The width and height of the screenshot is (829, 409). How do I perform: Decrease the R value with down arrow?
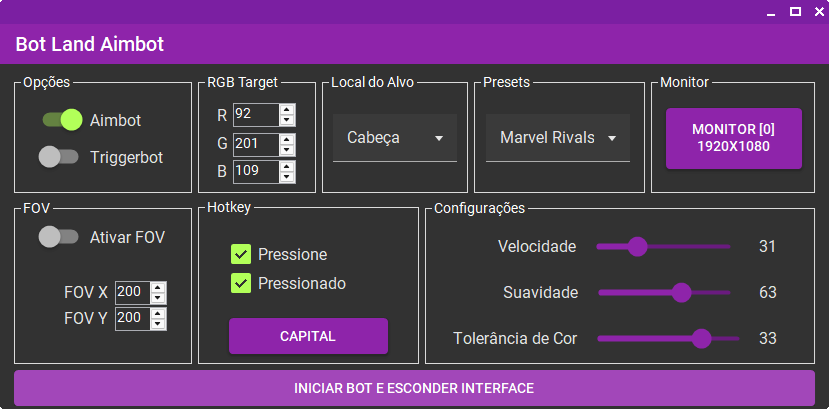coord(287,120)
